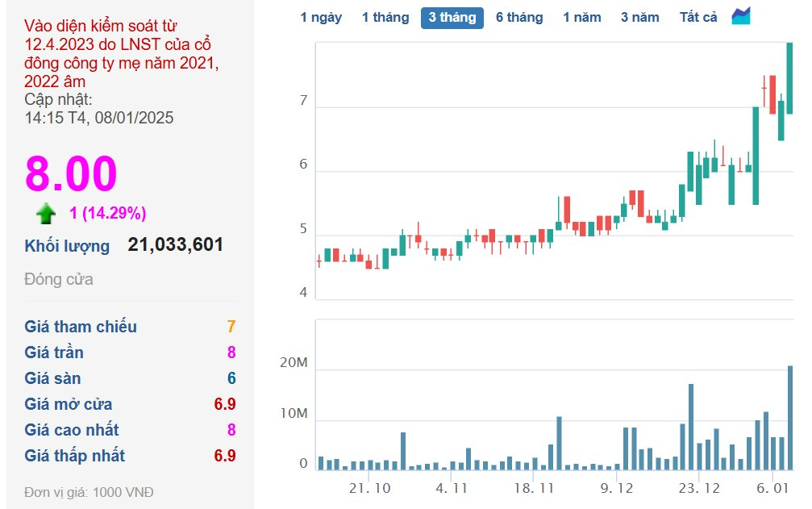Click the 'Giá trần' label
The height and width of the screenshot is (509, 812).
[54, 353]
